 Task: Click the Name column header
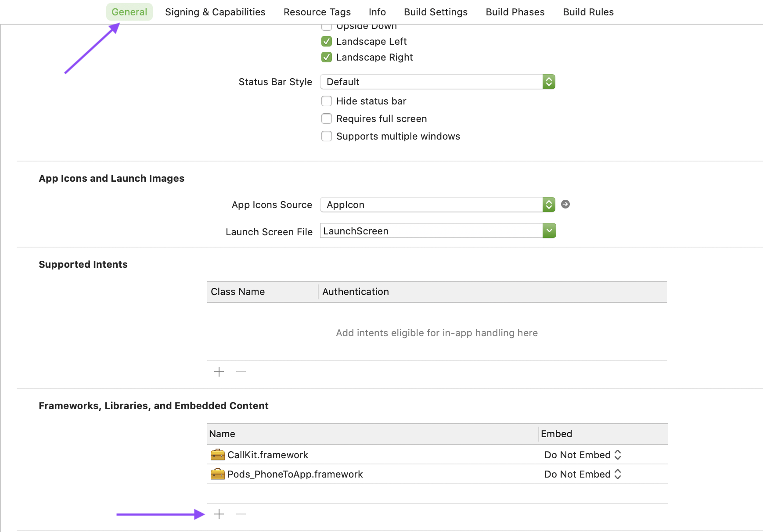pyautogui.click(x=222, y=434)
